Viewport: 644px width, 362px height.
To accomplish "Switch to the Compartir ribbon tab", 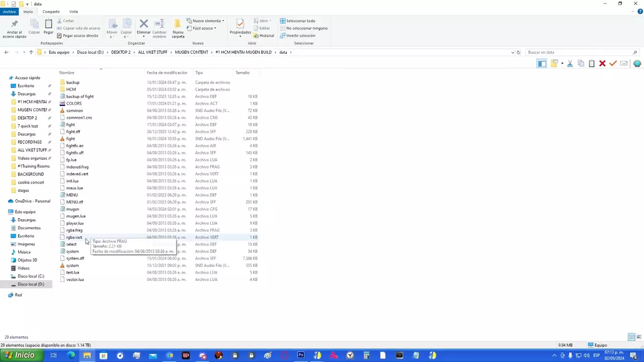I will [x=51, y=12].
